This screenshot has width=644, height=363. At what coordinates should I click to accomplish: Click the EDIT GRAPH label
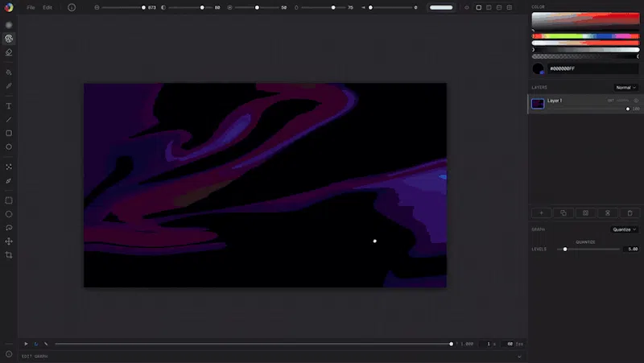(35, 357)
